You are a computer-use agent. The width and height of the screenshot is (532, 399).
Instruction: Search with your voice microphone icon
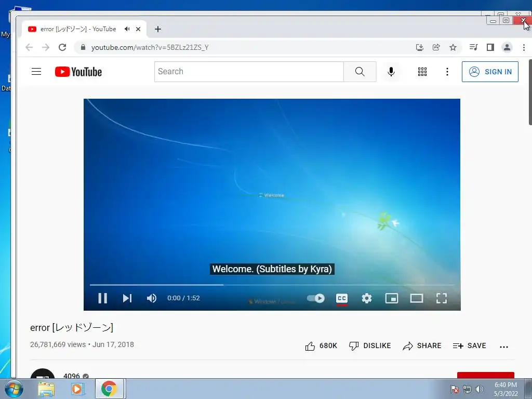click(x=391, y=72)
